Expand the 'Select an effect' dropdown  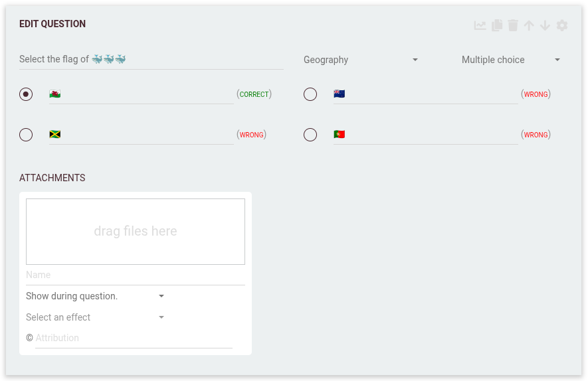(95, 317)
